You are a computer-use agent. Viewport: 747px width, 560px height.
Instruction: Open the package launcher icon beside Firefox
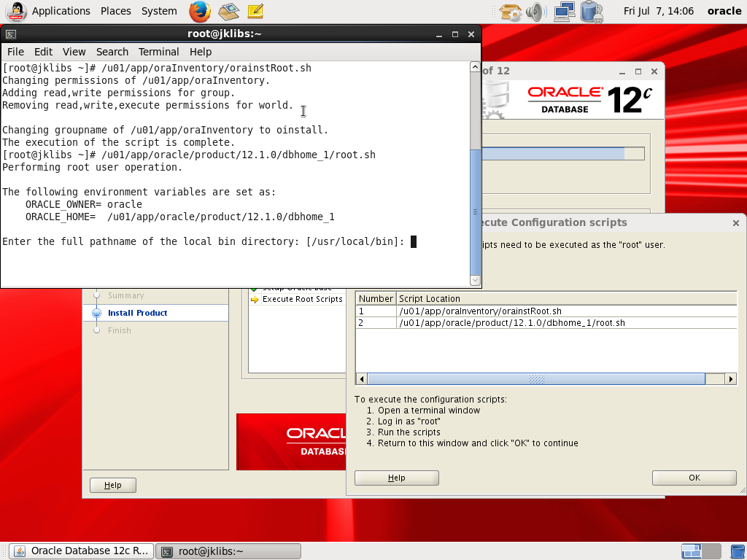(228, 11)
